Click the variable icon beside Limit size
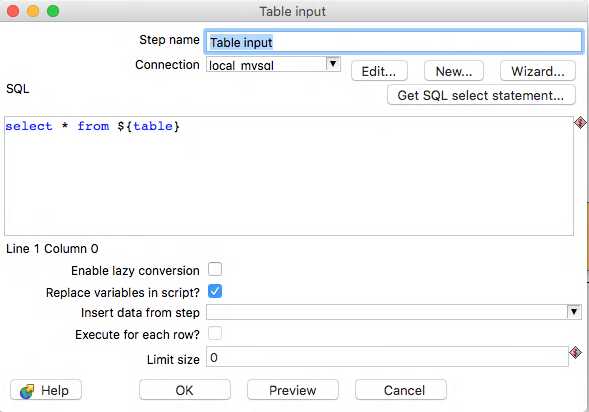 click(x=575, y=352)
